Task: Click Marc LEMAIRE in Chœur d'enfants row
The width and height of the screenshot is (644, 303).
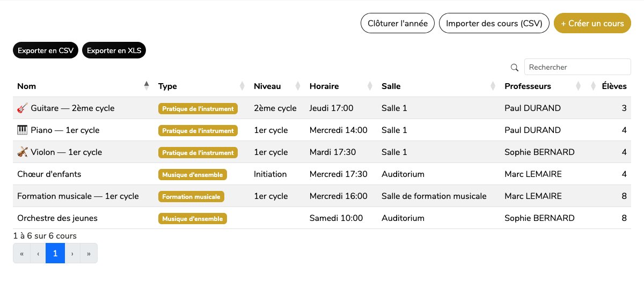Action: [x=533, y=174]
